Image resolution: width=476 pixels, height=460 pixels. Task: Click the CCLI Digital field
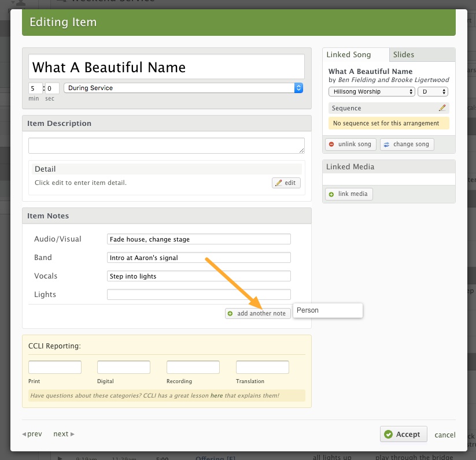pos(124,367)
